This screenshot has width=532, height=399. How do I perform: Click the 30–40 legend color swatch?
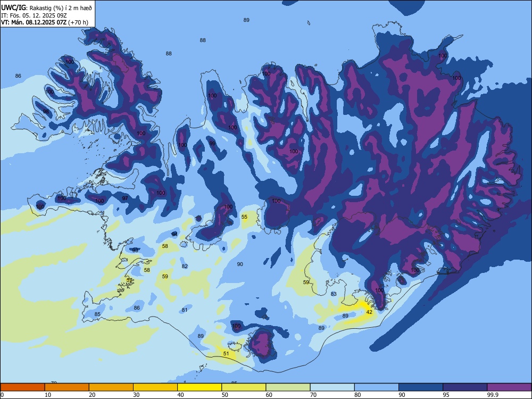point(155,387)
